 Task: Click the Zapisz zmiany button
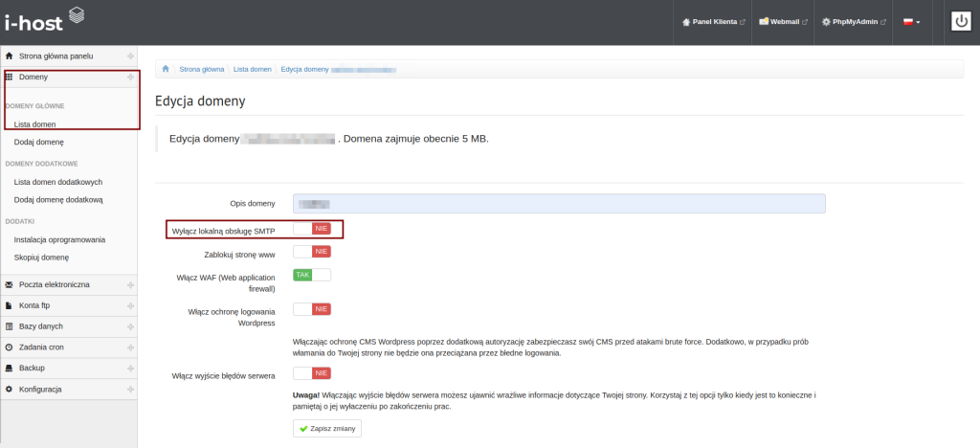[326, 428]
